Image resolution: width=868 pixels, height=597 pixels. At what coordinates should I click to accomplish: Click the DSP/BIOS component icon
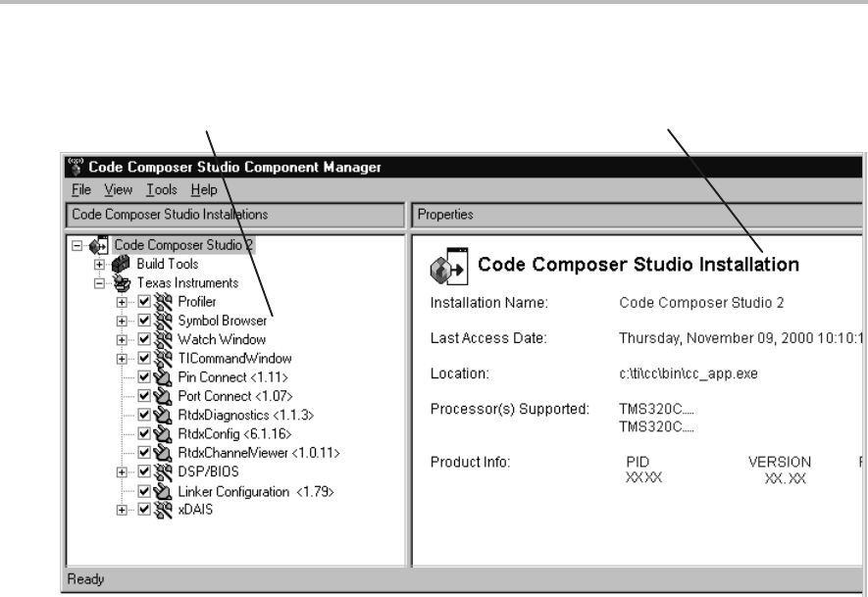(163, 472)
